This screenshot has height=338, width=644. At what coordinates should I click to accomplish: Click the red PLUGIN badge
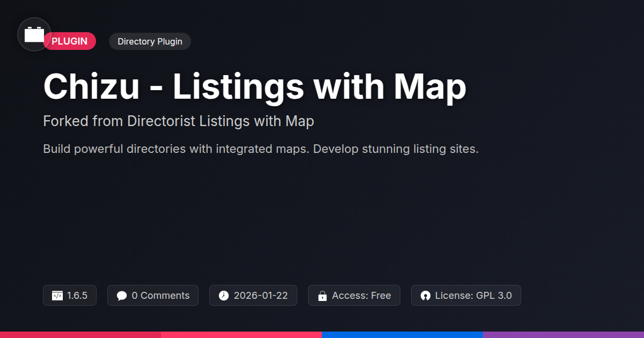tap(70, 41)
